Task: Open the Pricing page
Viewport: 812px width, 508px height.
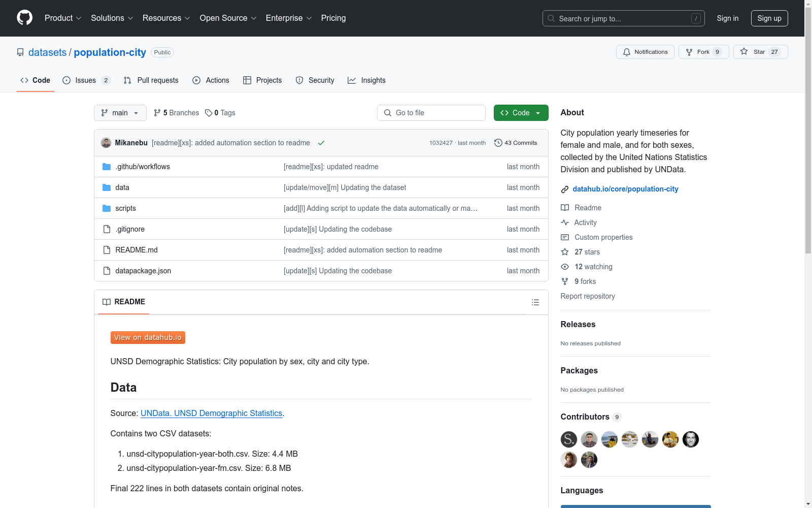Action: [x=333, y=18]
